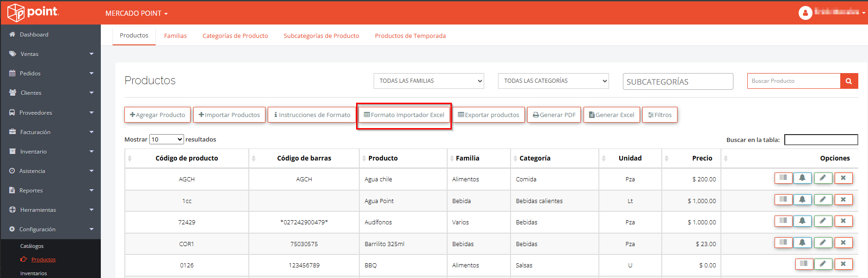Click the barcode icon for BBQ row
868x278 pixels.
[804, 264]
